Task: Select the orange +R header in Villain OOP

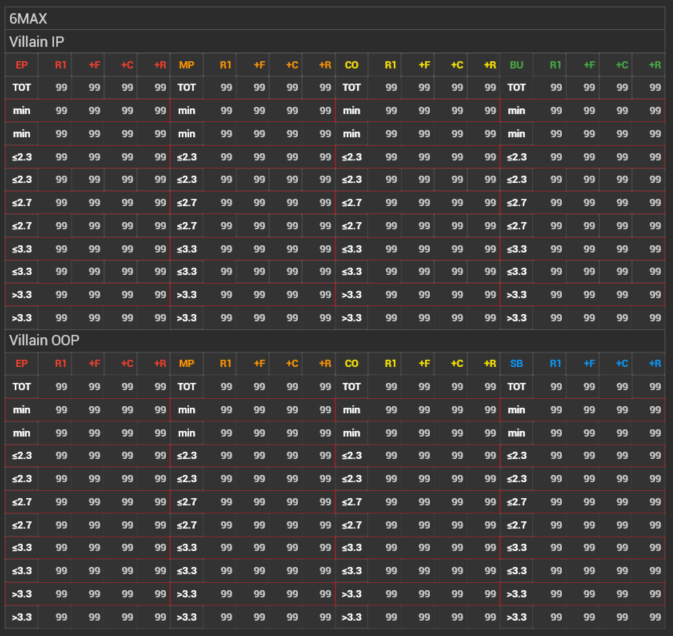Action: 325,363
